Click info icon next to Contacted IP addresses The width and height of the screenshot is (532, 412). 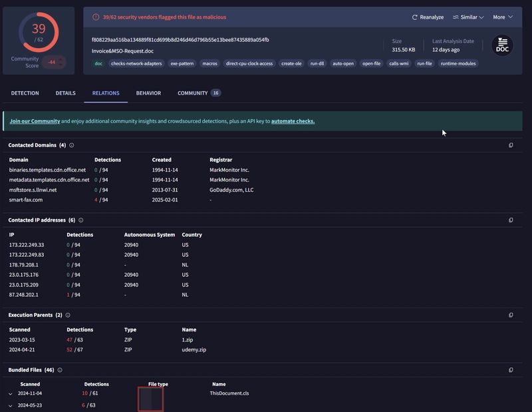(80, 220)
